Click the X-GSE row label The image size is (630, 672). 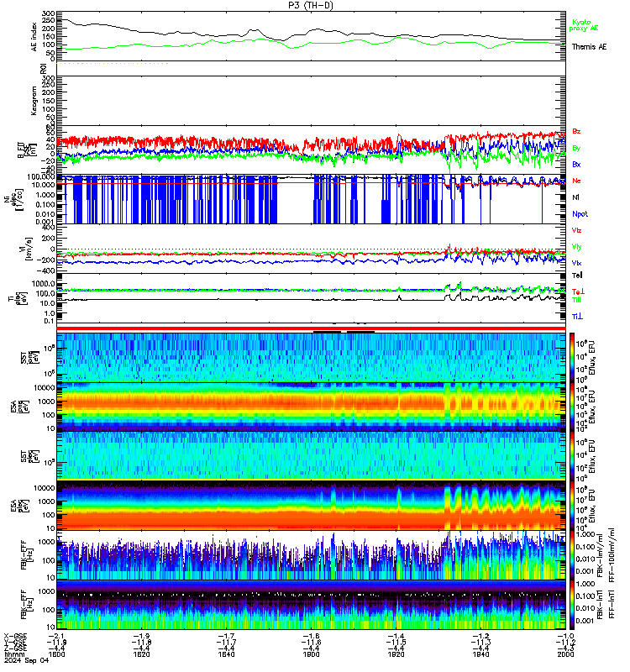click(15, 636)
